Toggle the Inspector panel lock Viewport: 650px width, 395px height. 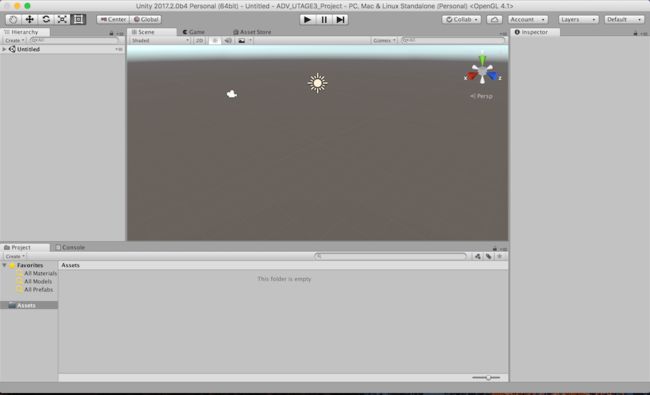click(635, 33)
